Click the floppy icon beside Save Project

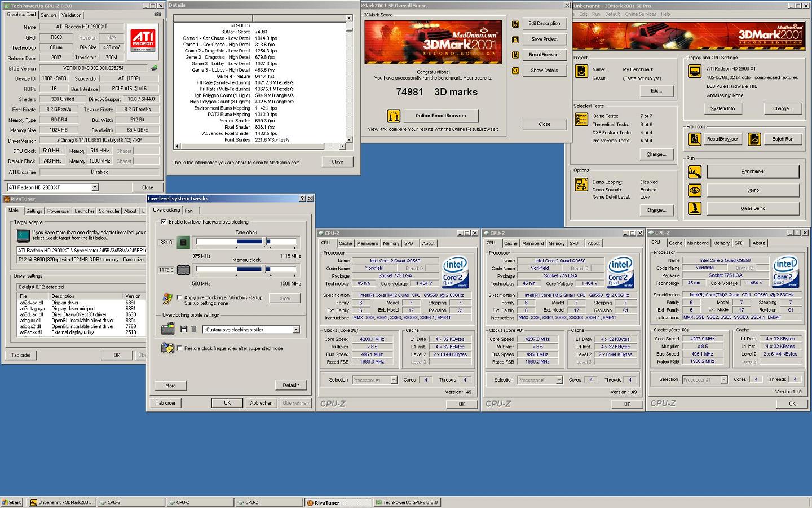point(515,40)
